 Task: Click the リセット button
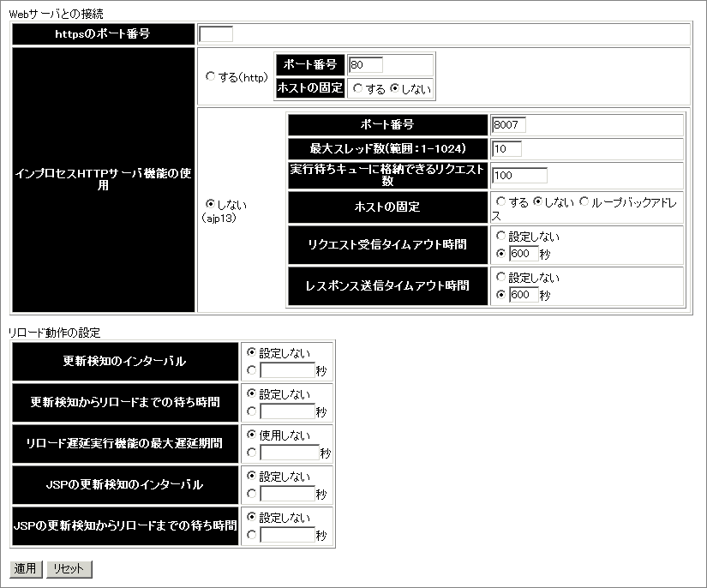68,568
